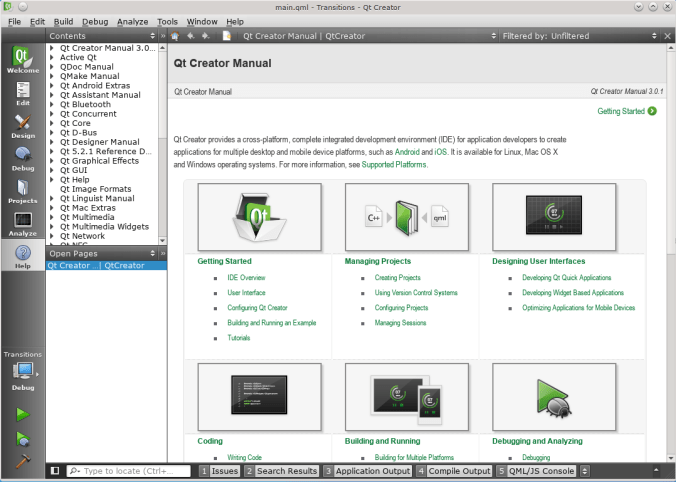The height and width of the screenshot is (482, 676).
Task: Close the help document with X
Action: point(667,36)
